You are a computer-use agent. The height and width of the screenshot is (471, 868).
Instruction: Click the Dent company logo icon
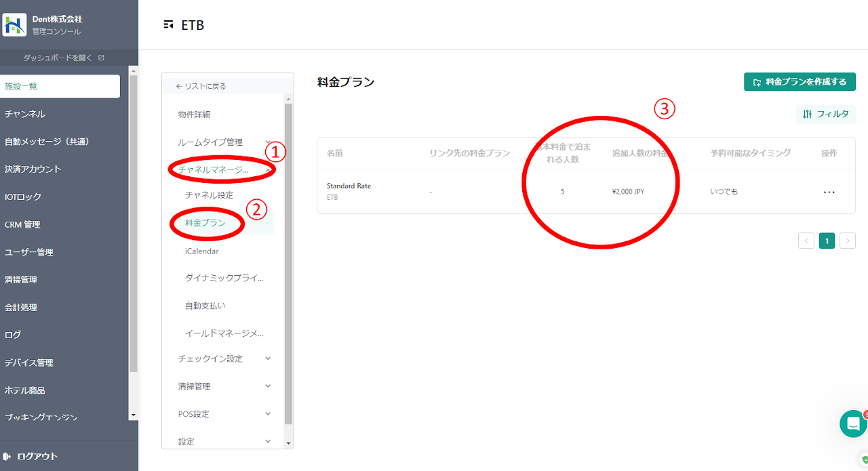point(14,25)
